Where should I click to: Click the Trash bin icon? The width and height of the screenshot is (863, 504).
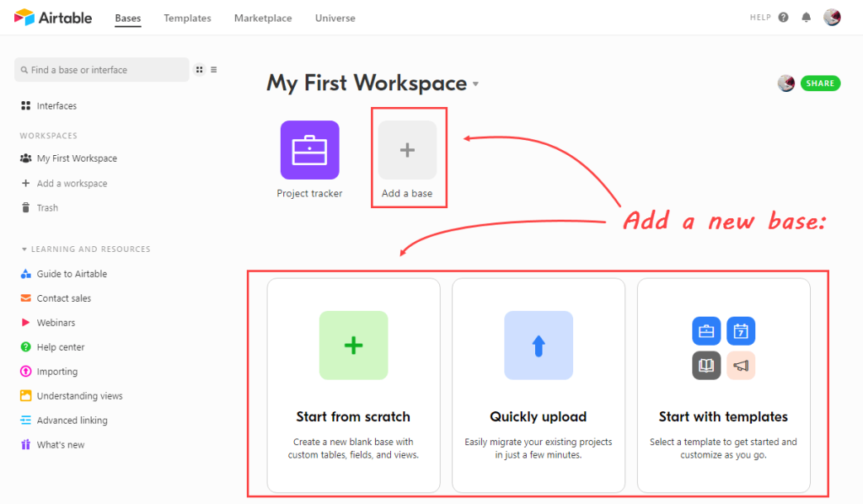[26, 207]
